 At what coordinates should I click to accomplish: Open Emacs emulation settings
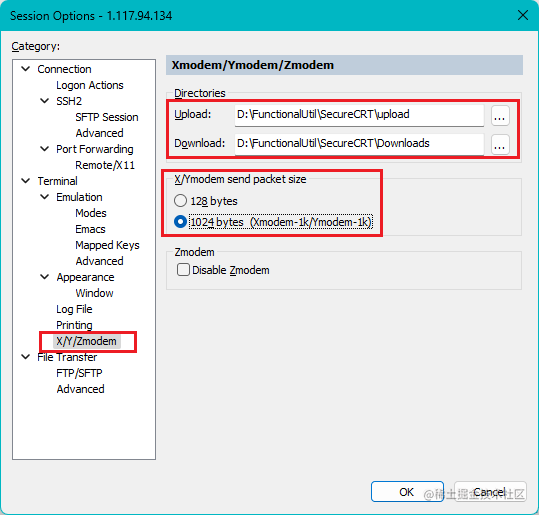[x=90, y=229]
